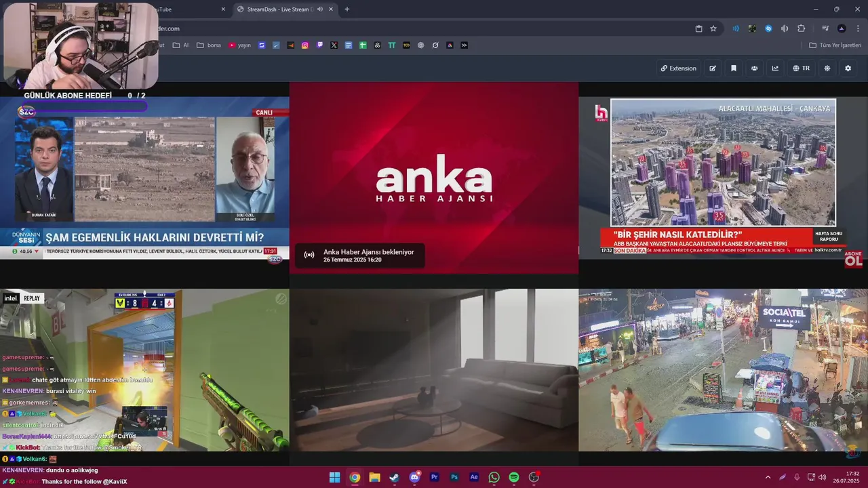
Task: Open WhatsApp from the taskbar
Action: click(494, 477)
